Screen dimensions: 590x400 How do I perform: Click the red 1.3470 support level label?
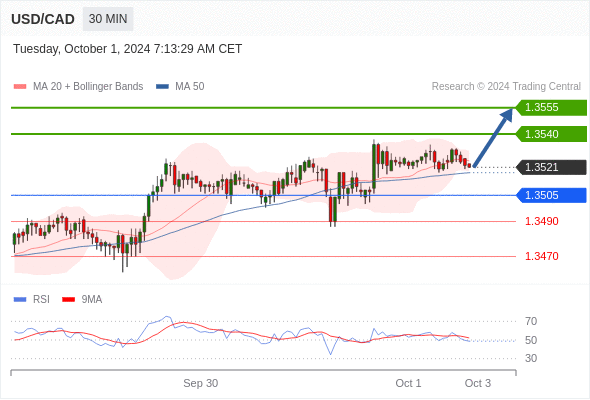541,256
